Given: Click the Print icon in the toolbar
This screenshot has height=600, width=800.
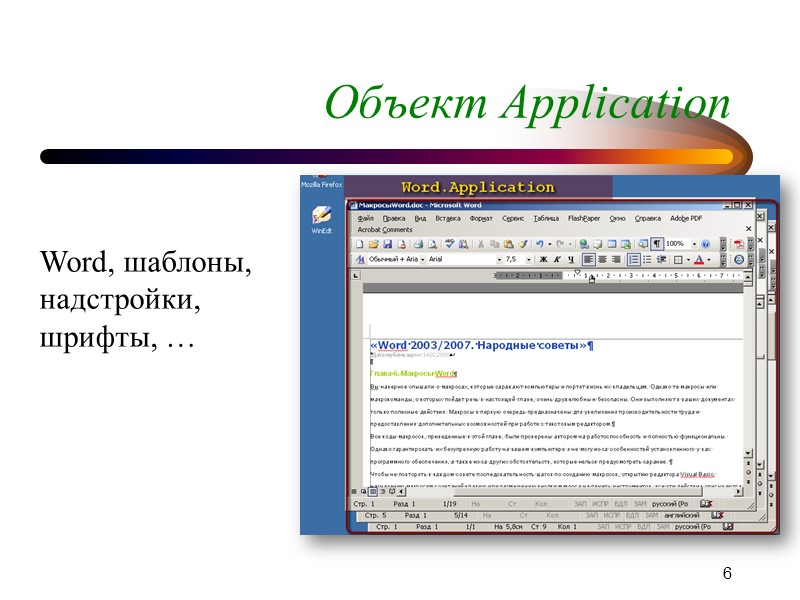Looking at the screenshot, I should coord(418,244).
